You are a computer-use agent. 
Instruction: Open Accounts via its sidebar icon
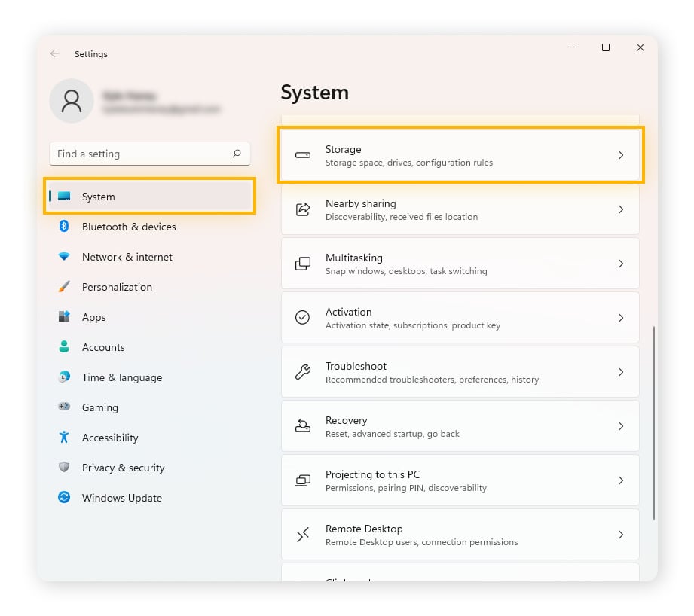tap(65, 346)
